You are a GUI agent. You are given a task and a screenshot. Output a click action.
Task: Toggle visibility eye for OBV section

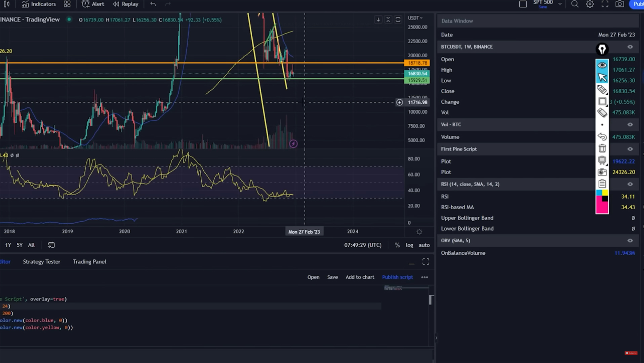point(630,241)
